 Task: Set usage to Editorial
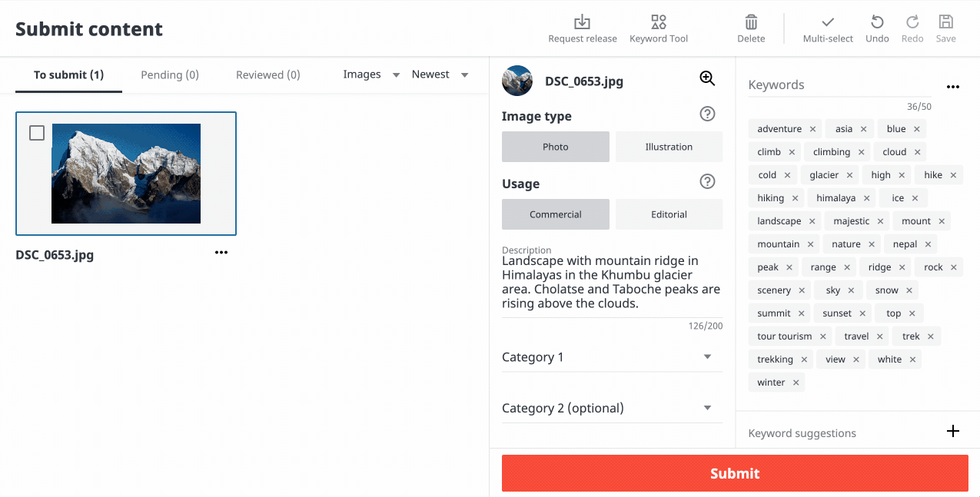[x=669, y=214]
